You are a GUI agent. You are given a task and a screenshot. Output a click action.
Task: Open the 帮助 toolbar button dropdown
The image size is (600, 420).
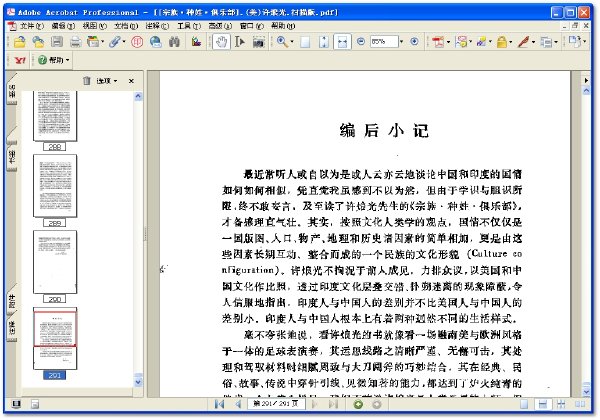(x=67, y=60)
